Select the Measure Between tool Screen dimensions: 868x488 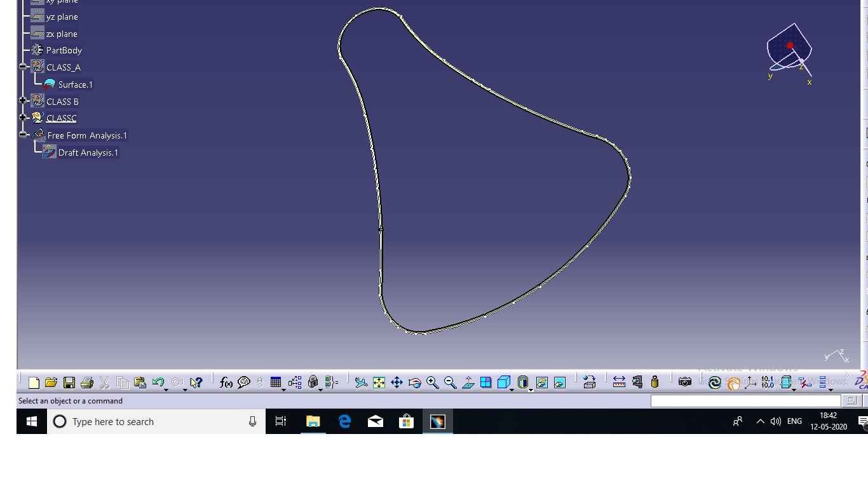(619, 382)
